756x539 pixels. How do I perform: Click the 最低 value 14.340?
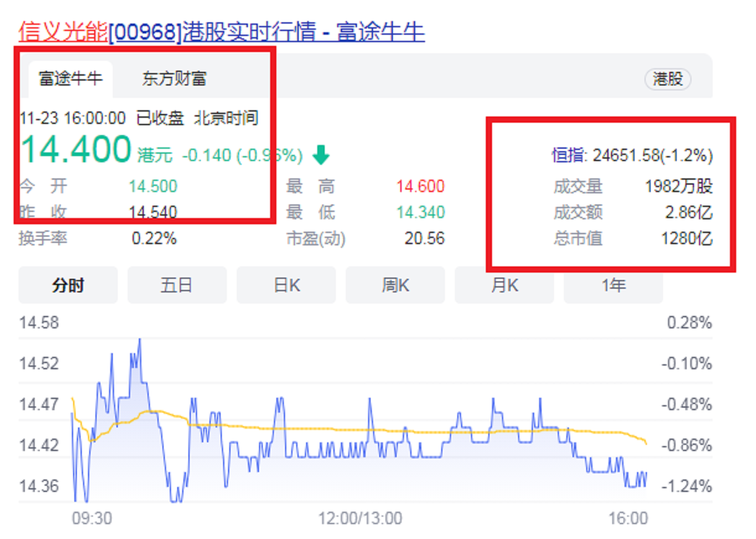[x=421, y=213]
